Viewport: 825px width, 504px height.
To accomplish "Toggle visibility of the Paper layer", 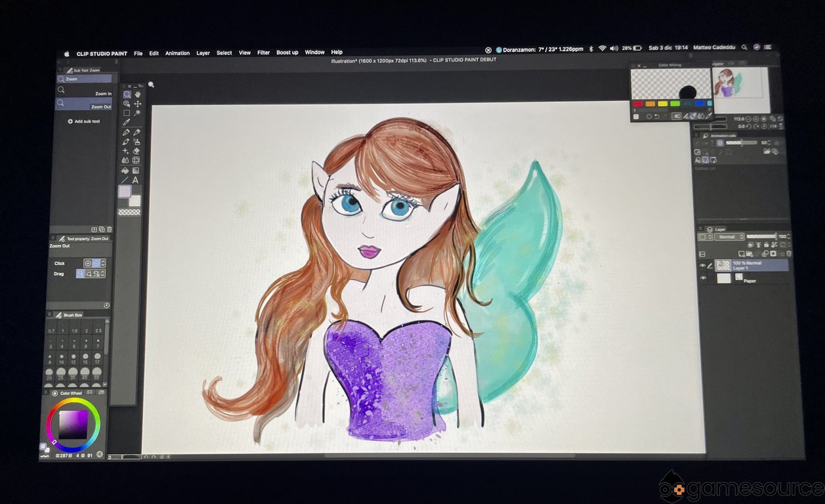I will (x=703, y=278).
